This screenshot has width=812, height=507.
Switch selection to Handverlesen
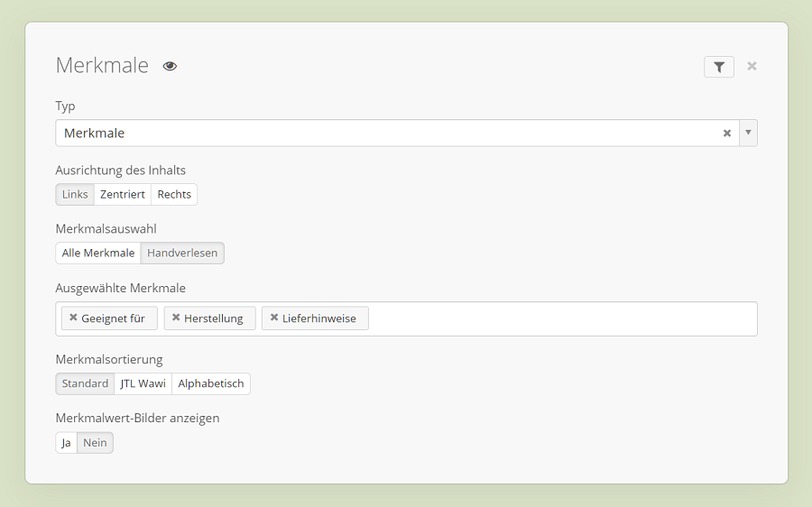point(182,253)
